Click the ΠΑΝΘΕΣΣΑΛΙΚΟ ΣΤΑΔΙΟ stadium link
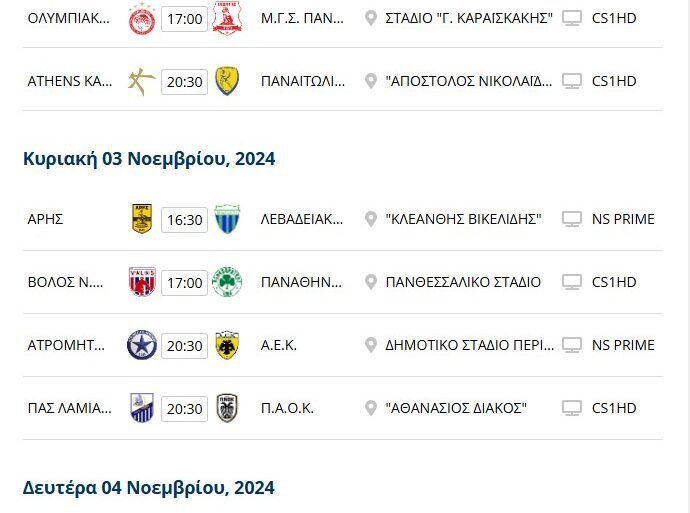 pos(463,282)
